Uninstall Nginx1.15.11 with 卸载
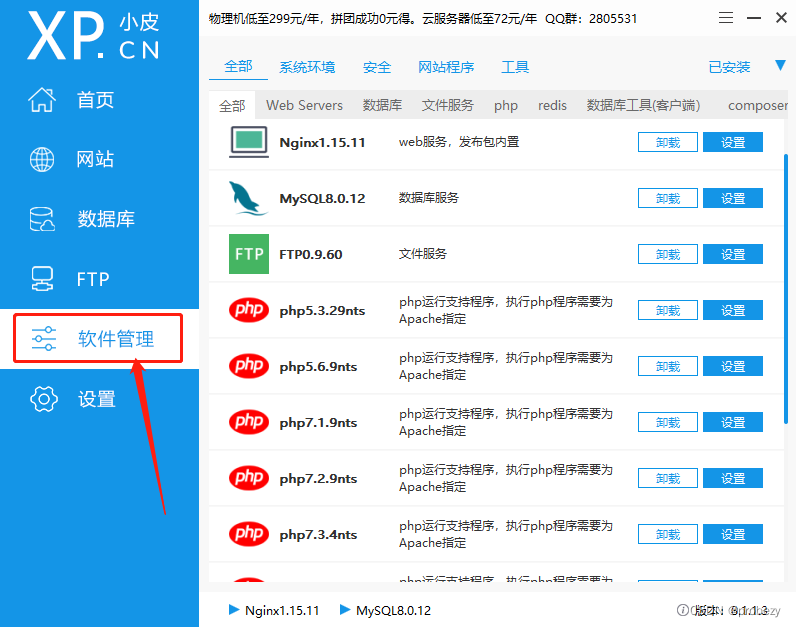Screen dimensions: 796x627 pyautogui.click(x=668, y=142)
